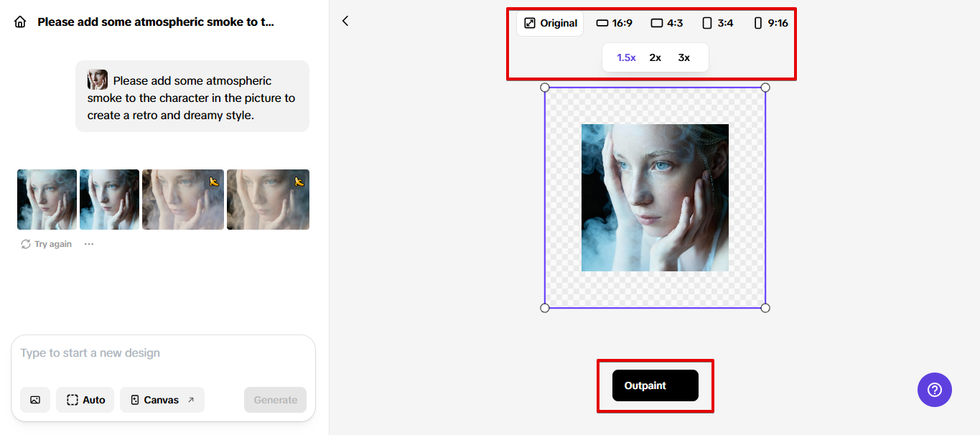Enable the 2x expansion factor
The height and width of the screenshot is (435, 980).
click(x=654, y=57)
